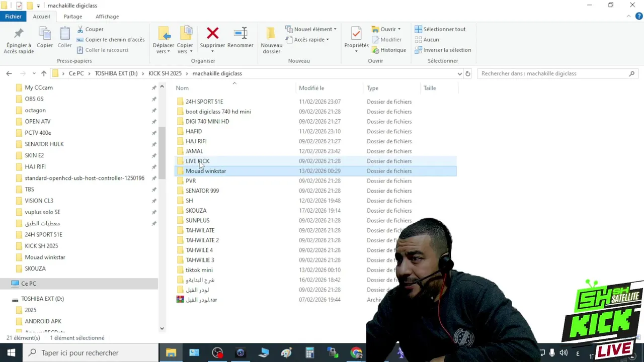Select the HAFID folder
The width and height of the screenshot is (644, 362).
coord(194,131)
